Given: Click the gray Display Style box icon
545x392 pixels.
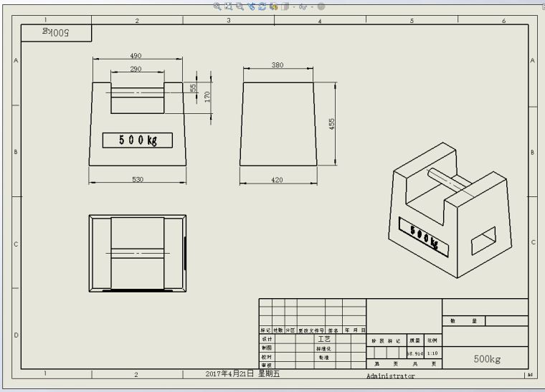Looking at the screenshot, I should click(x=285, y=6).
